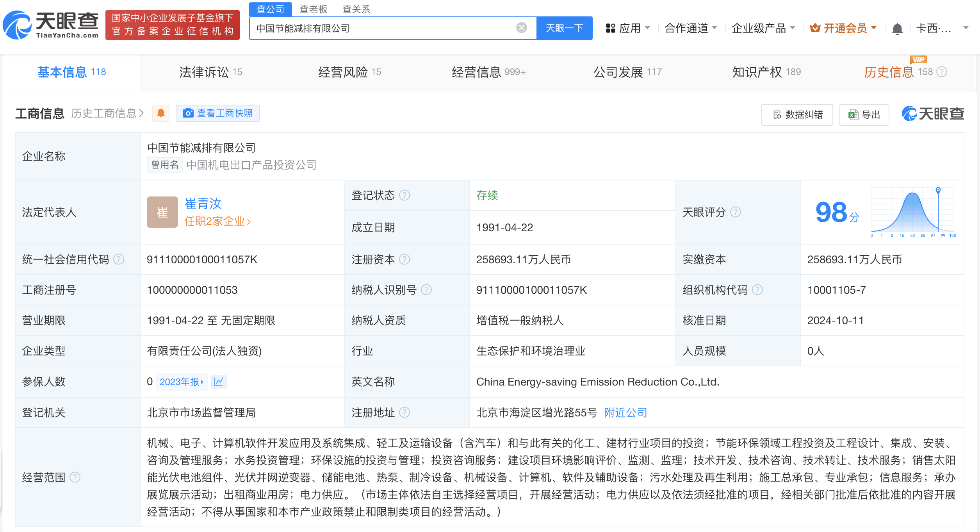
Task: Click registration number 100000000011053
Action: [x=192, y=290]
